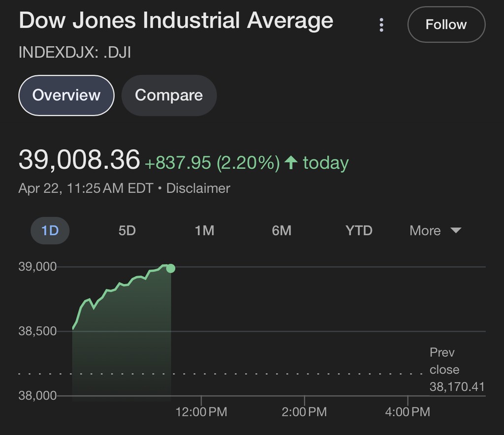Click the green current-price dot on chart
This screenshot has height=435, width=504.
point(171,268)
